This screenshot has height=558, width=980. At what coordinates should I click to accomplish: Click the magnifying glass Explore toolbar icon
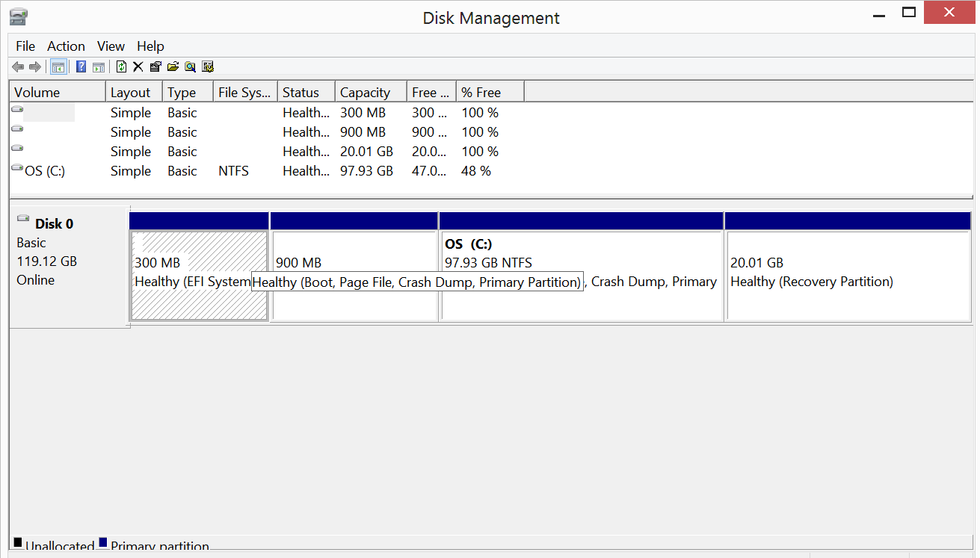click(190, 67)
